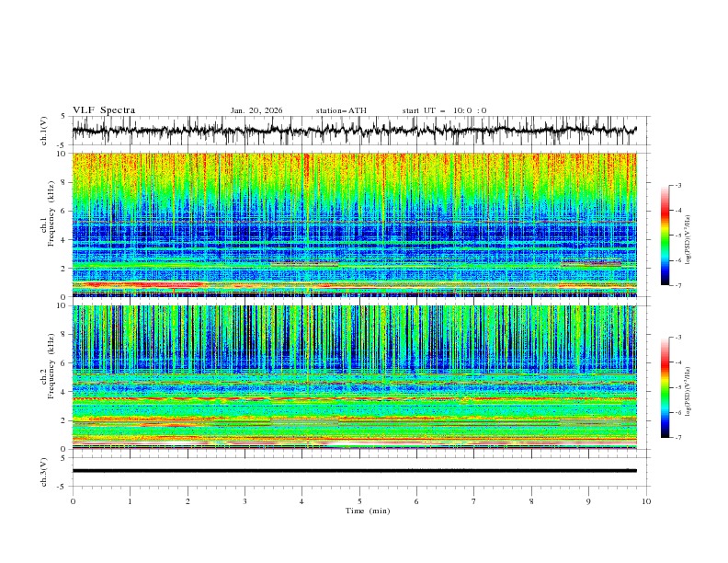This screenshot has height=563, width=728.
Task: Click the ch.2 color bar 'log(PSD)(V²/Hz)' label
Action: coord(688,391)
